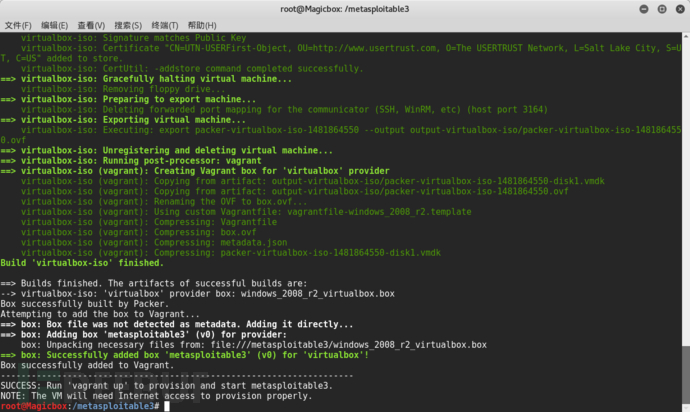690x412 pixels.
Task: Click the title bar text root@Magicbox: /metasploitable3
Action: point(345,9)
